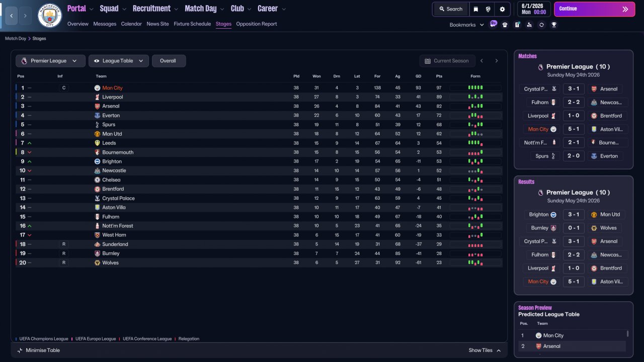Click the icon between shirt and scouting shortcuts
This screenshot has height=362, width=644.
pyautogui.click(x=517, y=25)
